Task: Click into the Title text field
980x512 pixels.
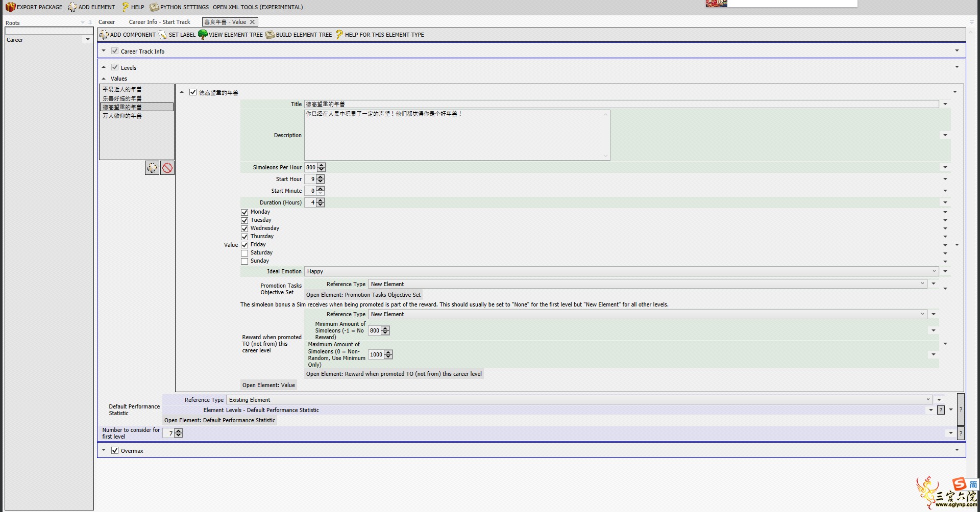Action: 621,104
